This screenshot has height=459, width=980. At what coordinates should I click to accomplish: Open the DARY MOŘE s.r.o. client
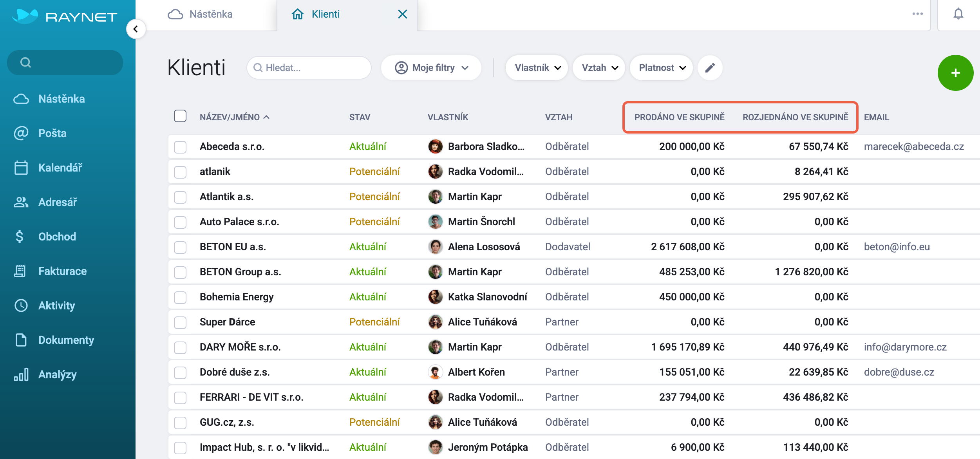[240, 347]
